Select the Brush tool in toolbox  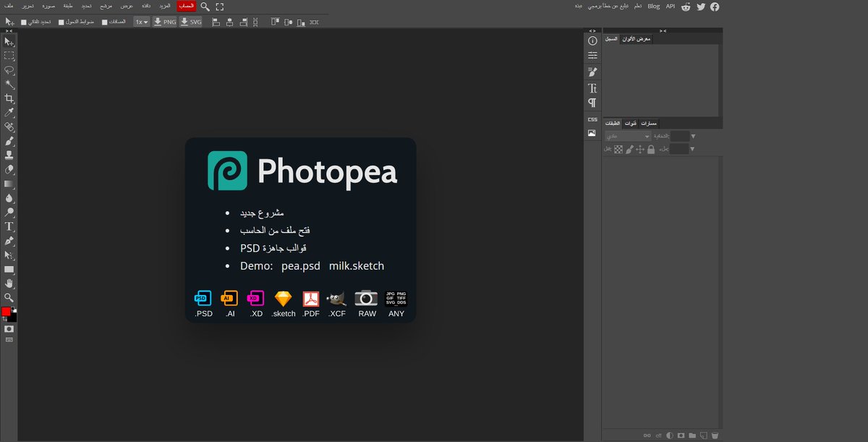click(x=9, y=141)
